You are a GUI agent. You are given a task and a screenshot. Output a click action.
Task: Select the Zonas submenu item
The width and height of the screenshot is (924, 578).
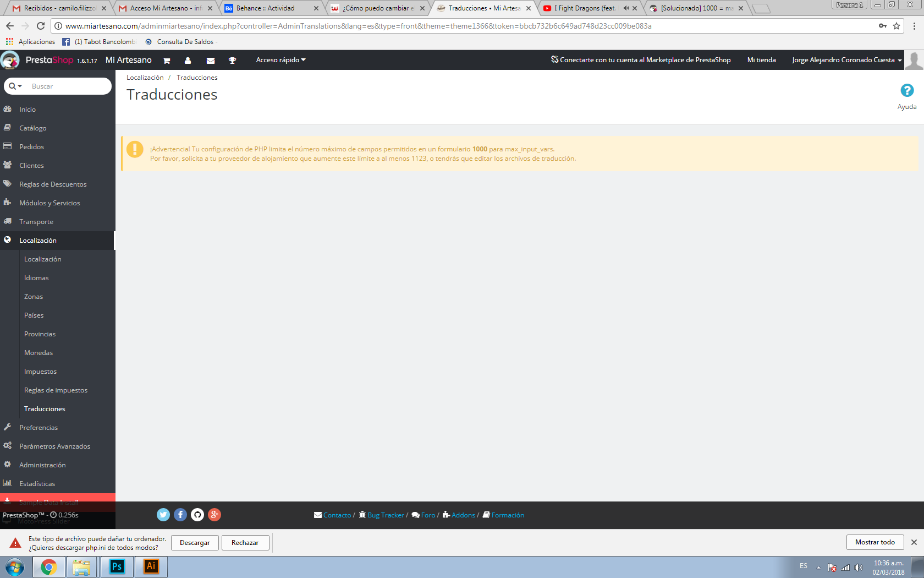[x=34, y=297]
